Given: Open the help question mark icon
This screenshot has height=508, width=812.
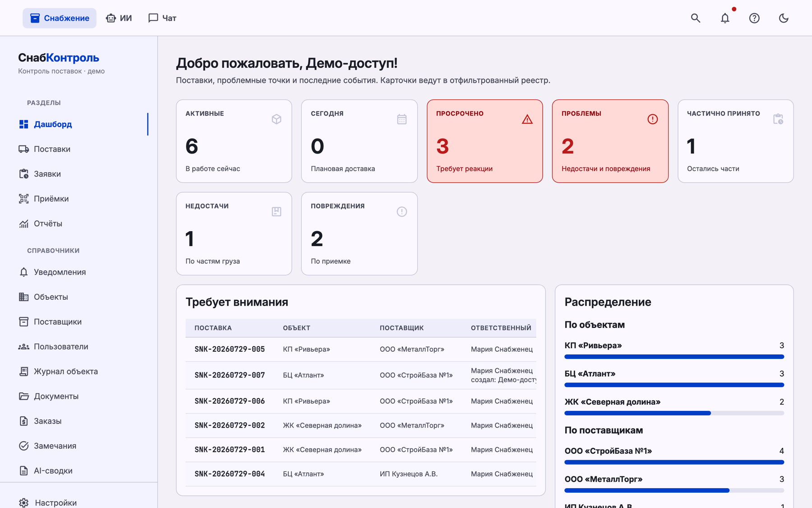Looking at the screenshot, I should (754, 18).
